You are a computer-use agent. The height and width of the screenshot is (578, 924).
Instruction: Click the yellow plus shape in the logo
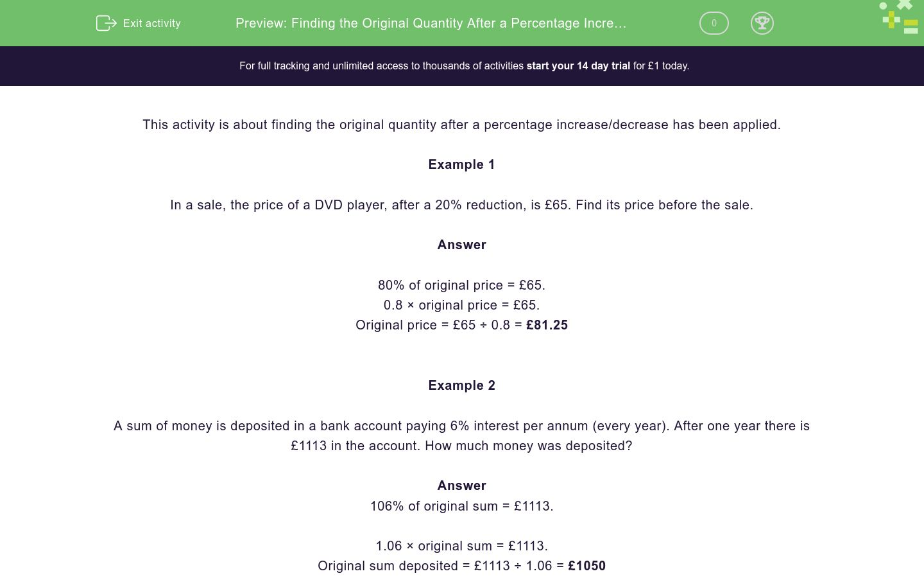pyautogui.click(x=891, y=19)
